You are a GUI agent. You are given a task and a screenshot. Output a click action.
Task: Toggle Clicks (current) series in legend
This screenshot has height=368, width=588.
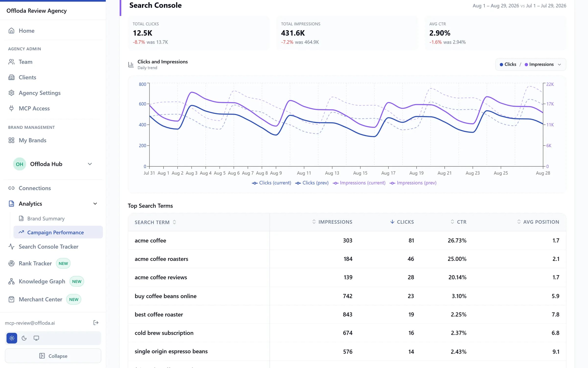point(271,183)
